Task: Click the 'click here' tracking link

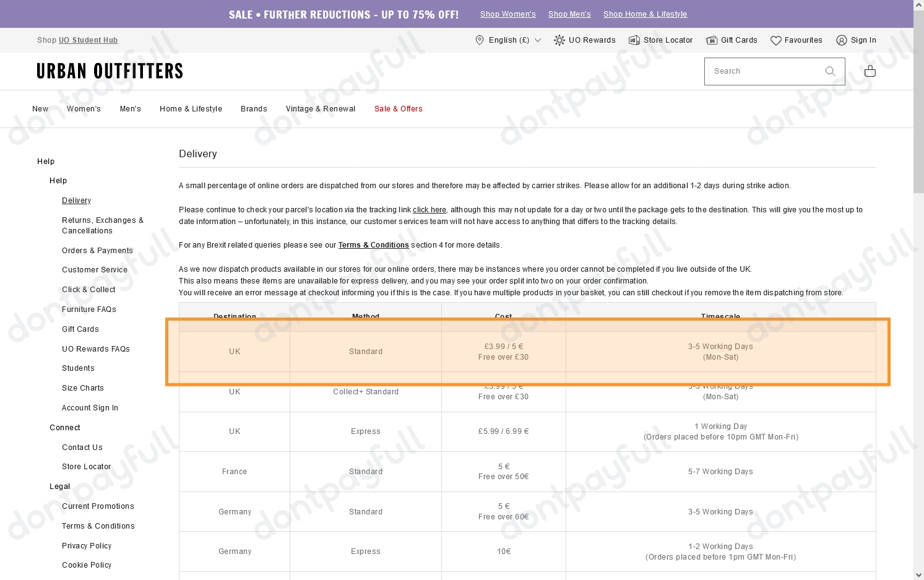Action: pos(430,210)
